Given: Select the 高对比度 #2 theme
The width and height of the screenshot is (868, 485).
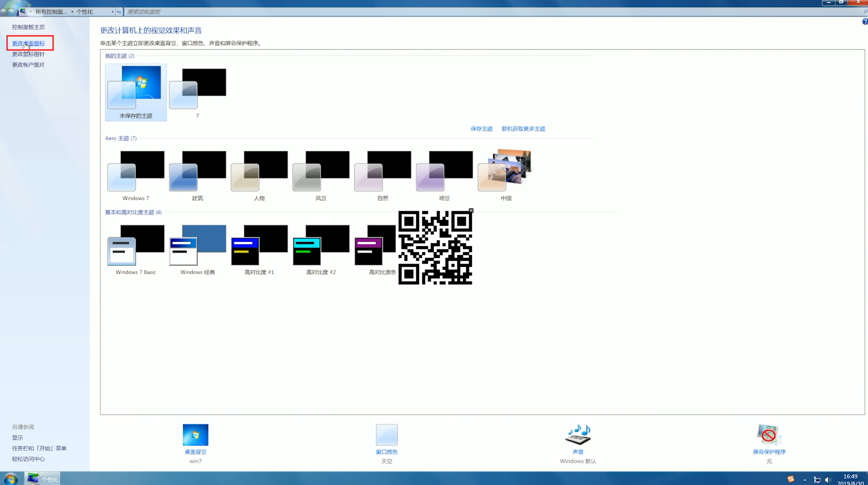Looking at the screenshot, I should (x=321, y=250).
